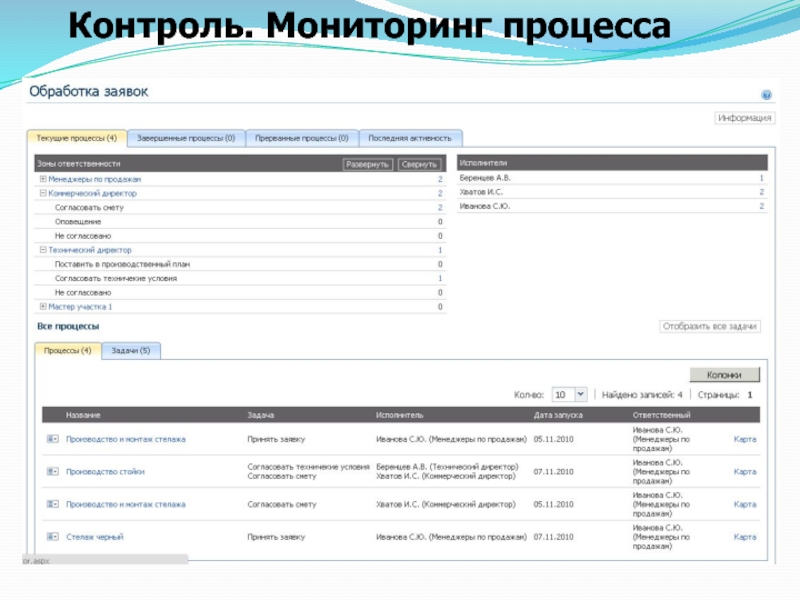Click row icon of process with task Согласовать смету

point(52,504)
